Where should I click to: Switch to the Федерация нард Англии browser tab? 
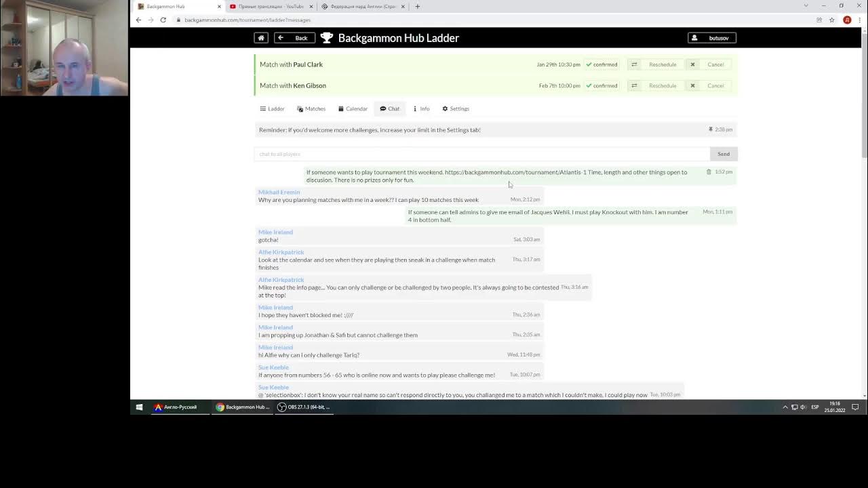(363, 6)
